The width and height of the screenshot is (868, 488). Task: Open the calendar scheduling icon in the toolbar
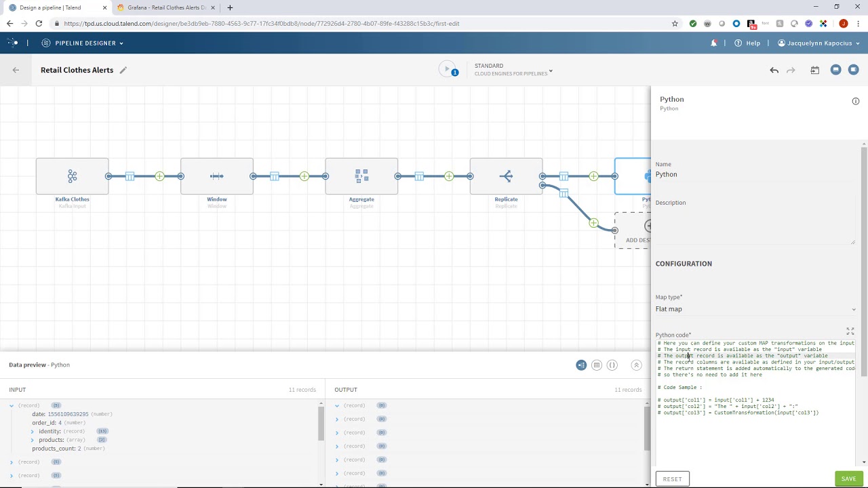pos(815,70)
